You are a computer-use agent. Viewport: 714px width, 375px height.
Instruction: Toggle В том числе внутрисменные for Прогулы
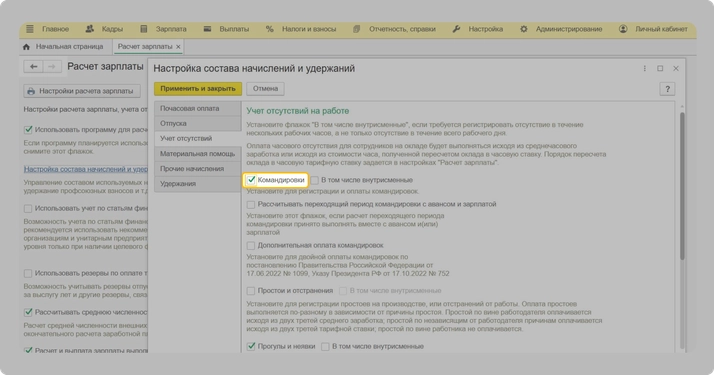325,346
